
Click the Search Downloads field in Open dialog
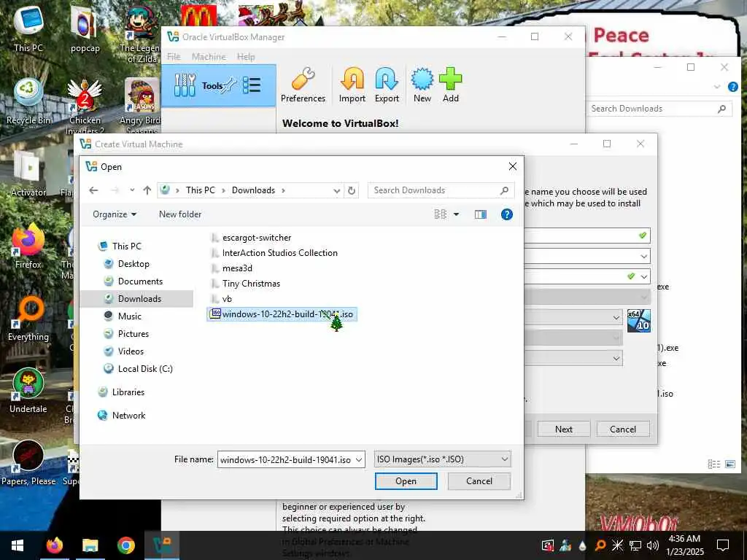click(x=441, y=190)
